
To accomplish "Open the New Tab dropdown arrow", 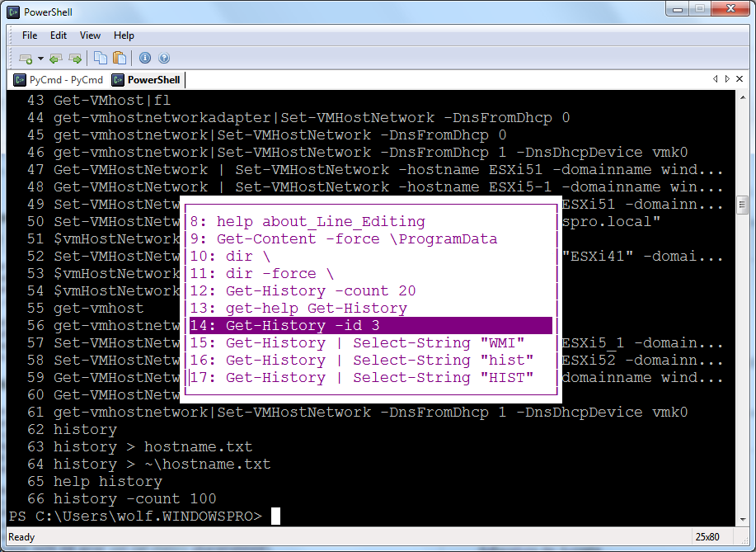I will click(40, 59).
